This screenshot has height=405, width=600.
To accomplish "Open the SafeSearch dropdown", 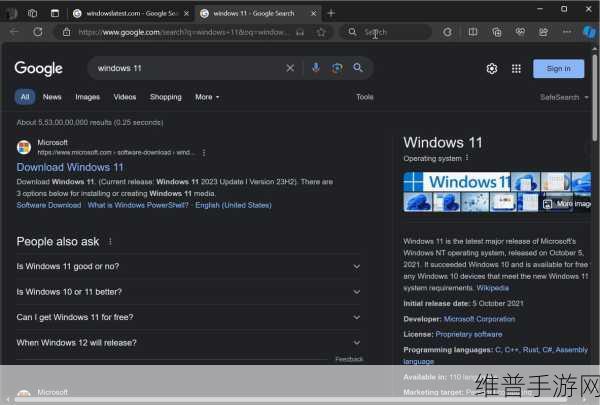I will (x=564, y=97).
